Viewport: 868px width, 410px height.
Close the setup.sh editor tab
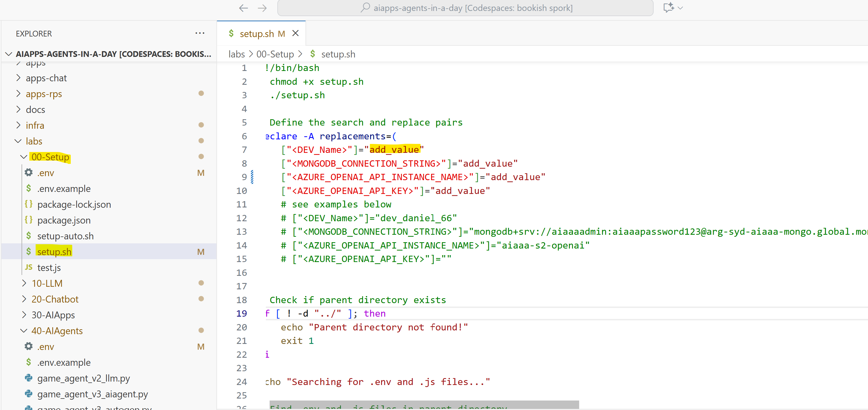click(x=295, y=33)
